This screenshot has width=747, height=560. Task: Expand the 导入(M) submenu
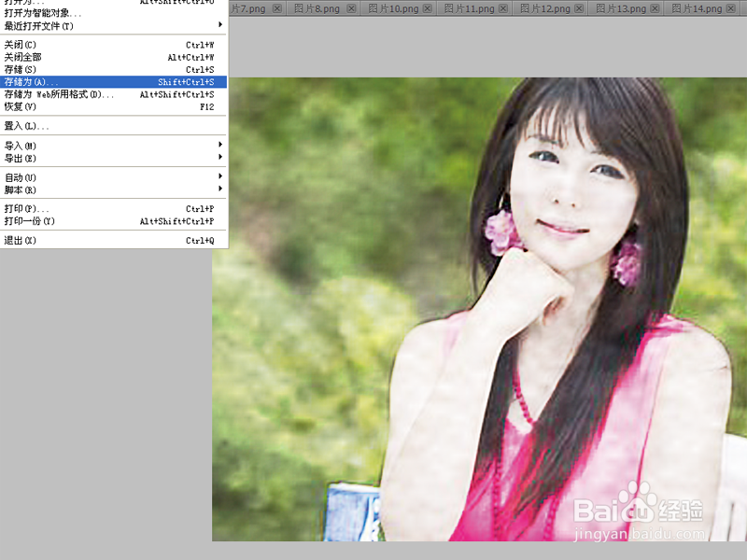pos(113,146)
